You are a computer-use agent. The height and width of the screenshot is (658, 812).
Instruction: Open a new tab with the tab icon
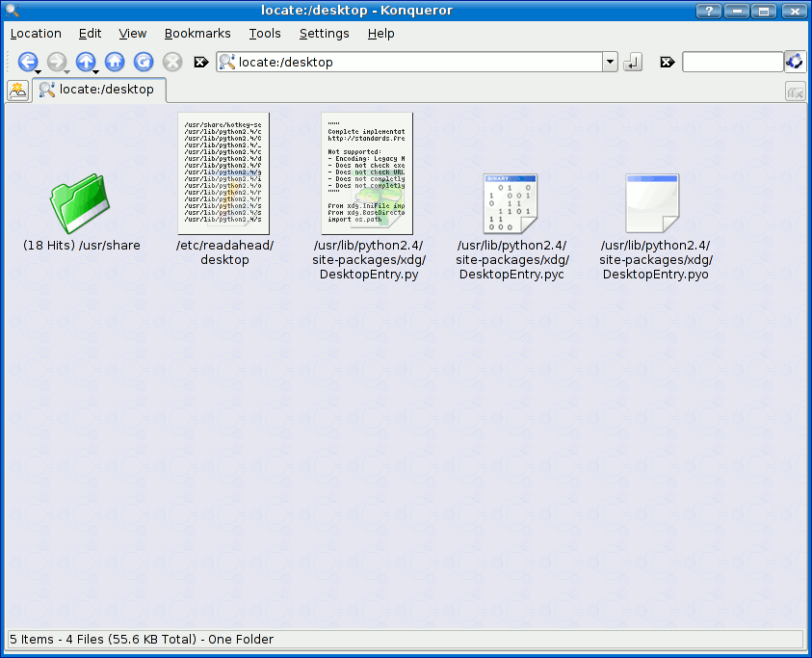tap(17, 91)
